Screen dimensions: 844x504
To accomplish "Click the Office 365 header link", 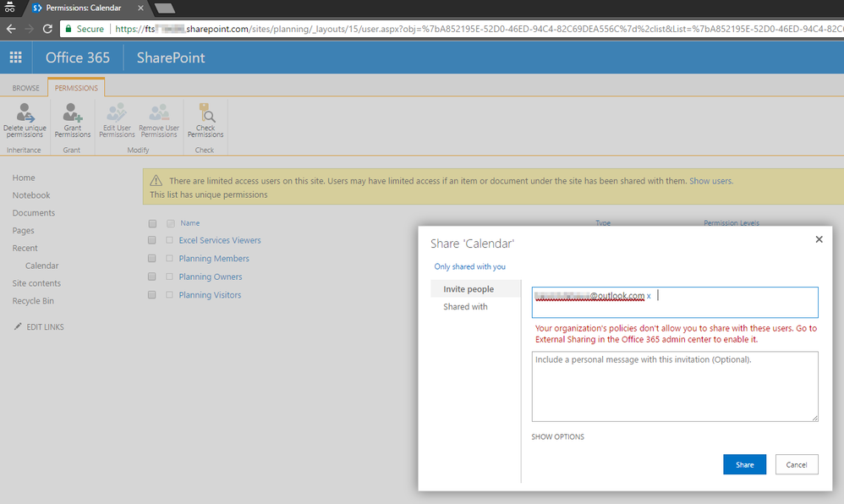I will point(78,58).
